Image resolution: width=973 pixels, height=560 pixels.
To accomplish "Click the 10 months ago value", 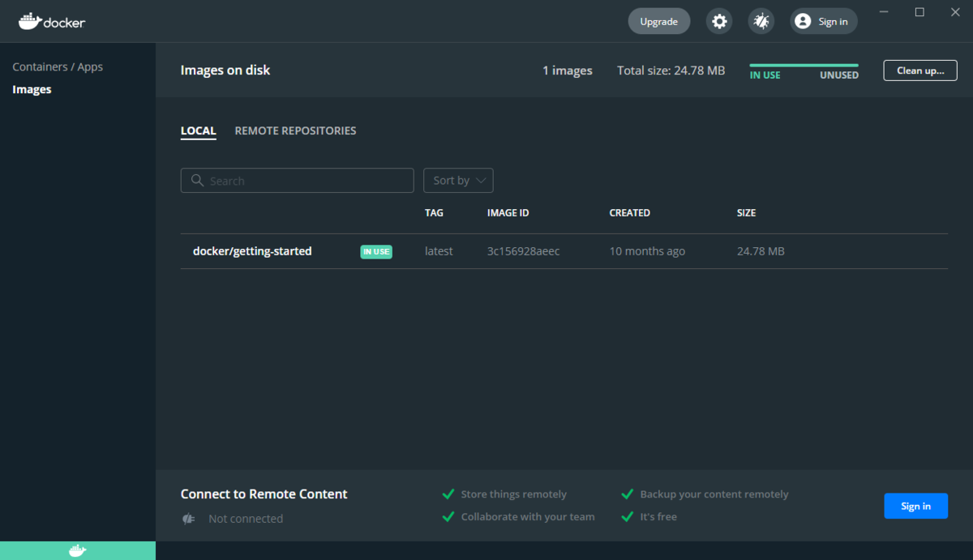I will (x=647, y=251).
